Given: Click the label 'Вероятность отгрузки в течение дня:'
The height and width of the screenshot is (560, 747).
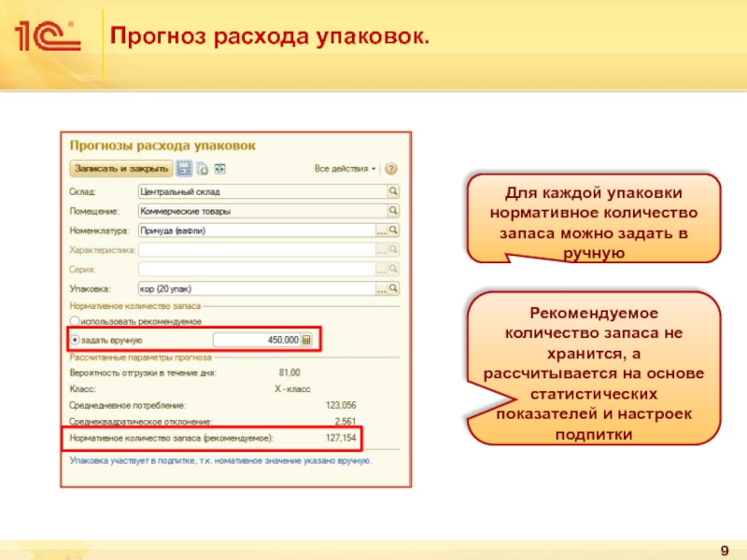Looking at the screenshot, I should 143,372.
